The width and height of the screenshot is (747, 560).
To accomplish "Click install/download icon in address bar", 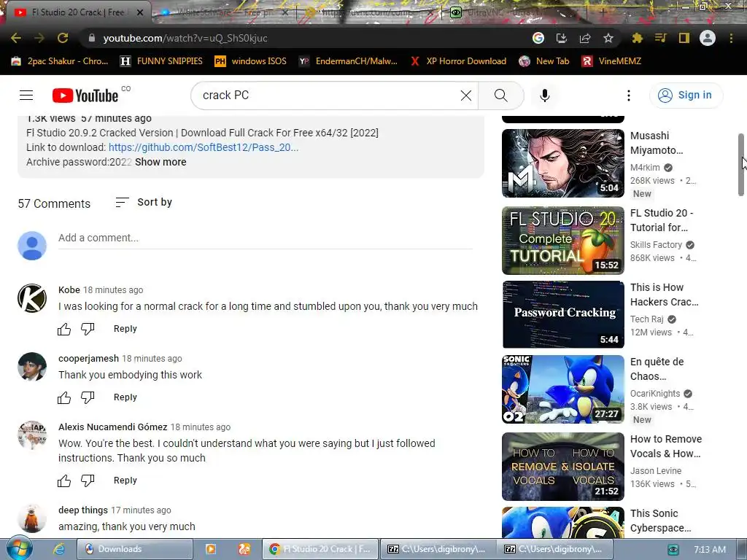I will coord(562,38).
